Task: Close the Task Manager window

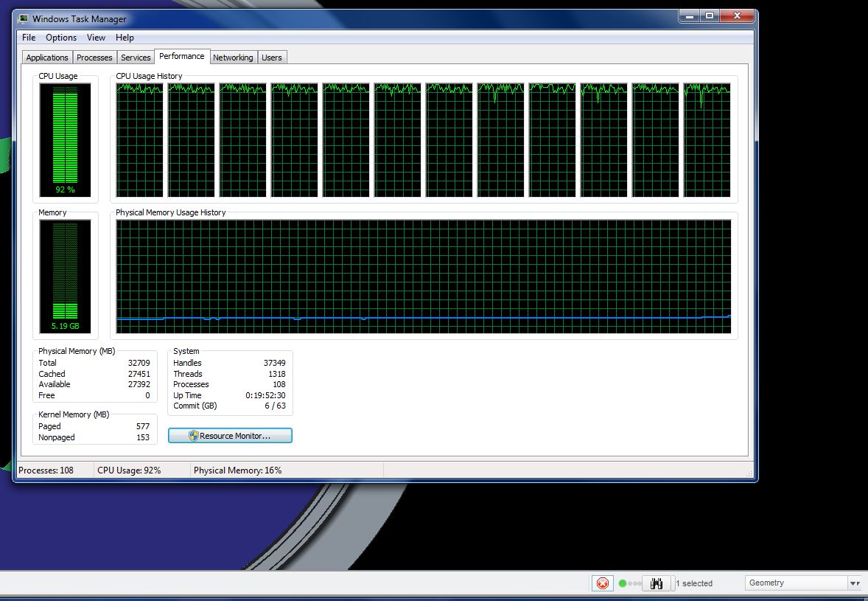Action: point(737,16)
